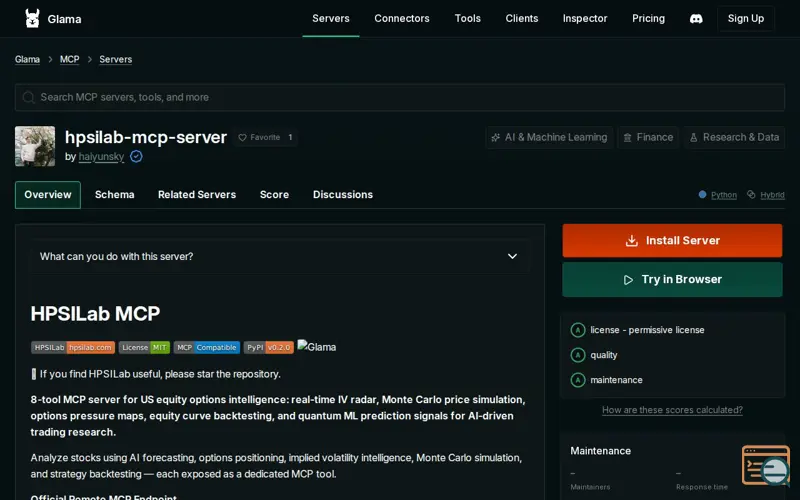Select the Overview tab
The image size is (800, 500).
(48, 195)
